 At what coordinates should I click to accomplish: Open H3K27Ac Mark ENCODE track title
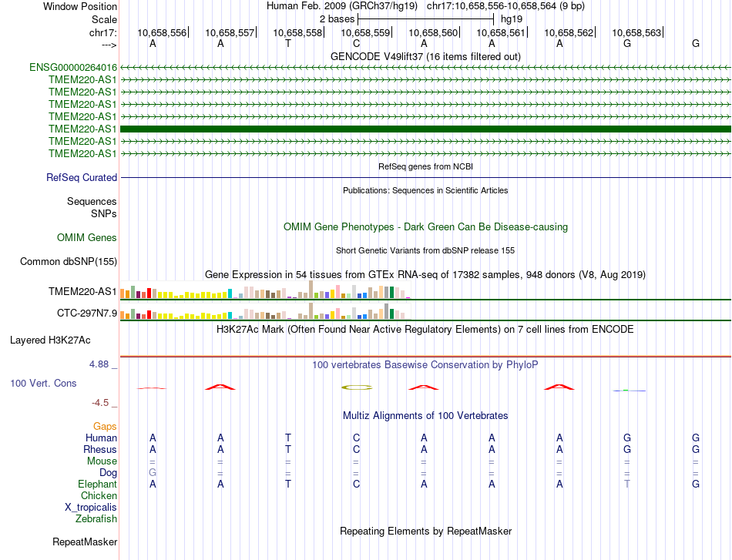425,330
